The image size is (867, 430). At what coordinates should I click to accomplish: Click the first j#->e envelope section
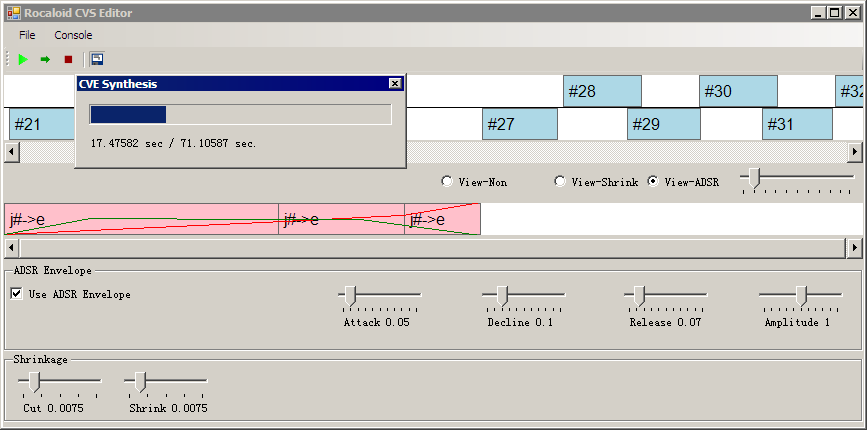coord(142,219)
